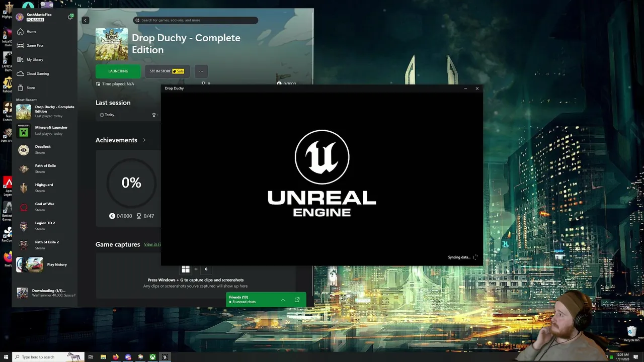Viewport: 644px width, 362px height.
Task: Open the Drop Duchy cover art
Action: 112,44
